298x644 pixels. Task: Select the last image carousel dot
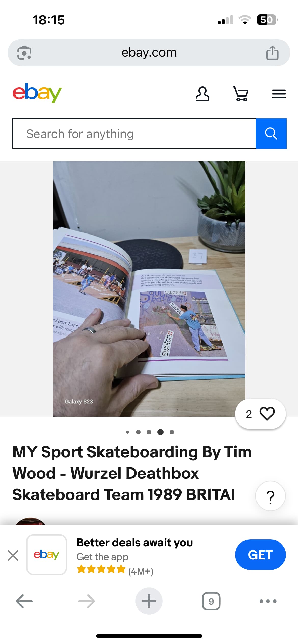pyautogui.click(x=172, y=432)
